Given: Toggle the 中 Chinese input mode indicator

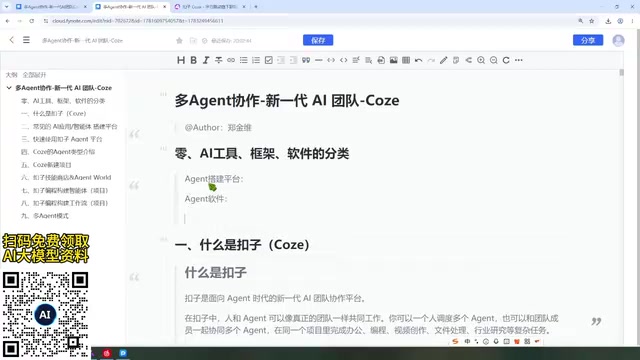Looking at the screenshot, I should [467, 341].
